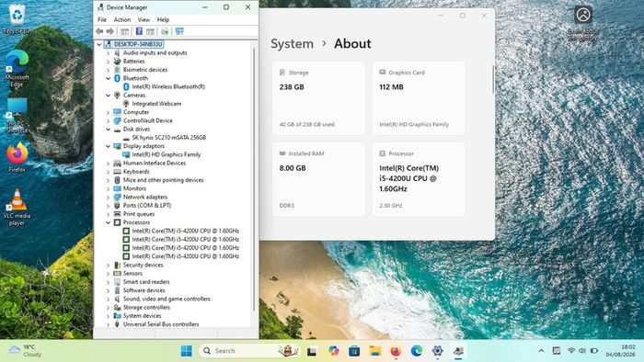The width and height of the screenshot is (644, 362).
Task: Open the Action menu in Device Manager
Action: 122,19
